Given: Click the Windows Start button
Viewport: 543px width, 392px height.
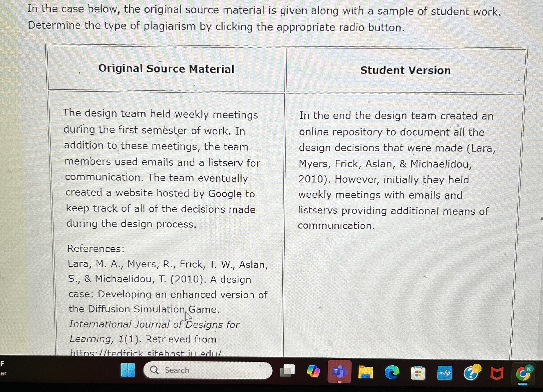Looking at the screenshot, I should [x=128, y=371].
